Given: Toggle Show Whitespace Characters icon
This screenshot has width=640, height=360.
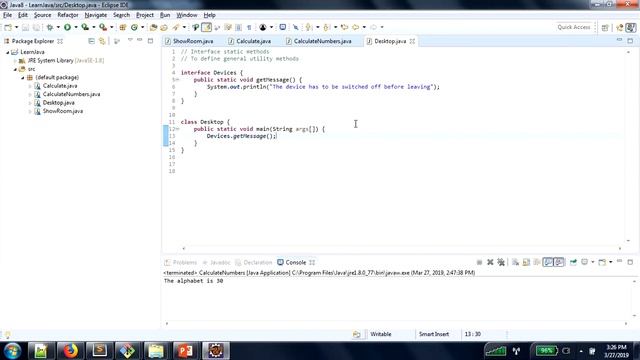Looking at the screenshot, I should (249, 27).
